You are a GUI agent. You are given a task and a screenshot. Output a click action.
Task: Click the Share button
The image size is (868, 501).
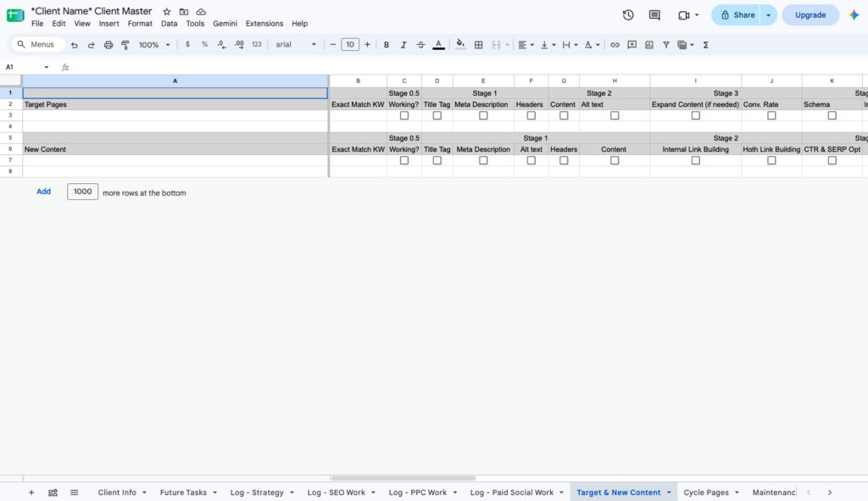tap(737, 15)
